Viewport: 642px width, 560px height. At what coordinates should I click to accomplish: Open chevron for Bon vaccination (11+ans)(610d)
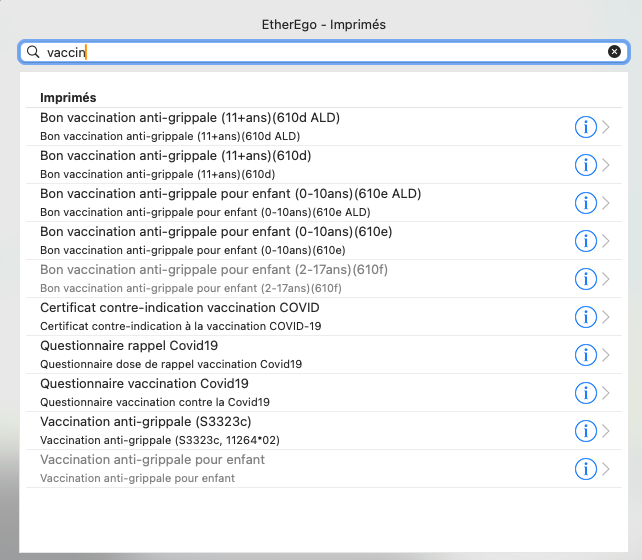[606, 165]
